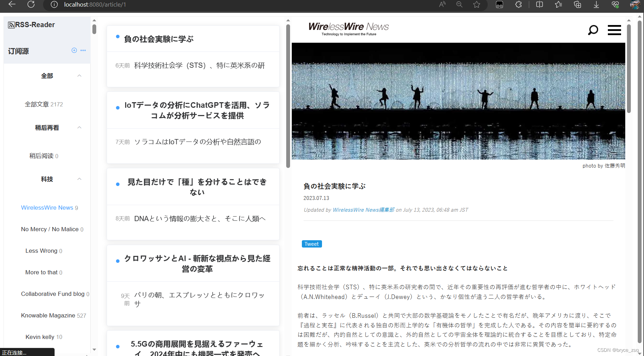Add a new subscription with the plus icon

[74, 50]
